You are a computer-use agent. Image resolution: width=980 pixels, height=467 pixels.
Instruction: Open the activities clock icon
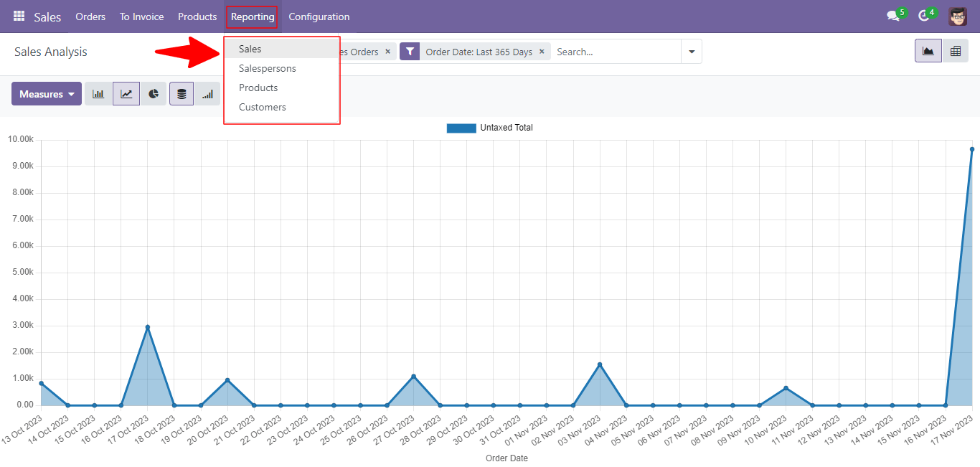coord(924,16)
